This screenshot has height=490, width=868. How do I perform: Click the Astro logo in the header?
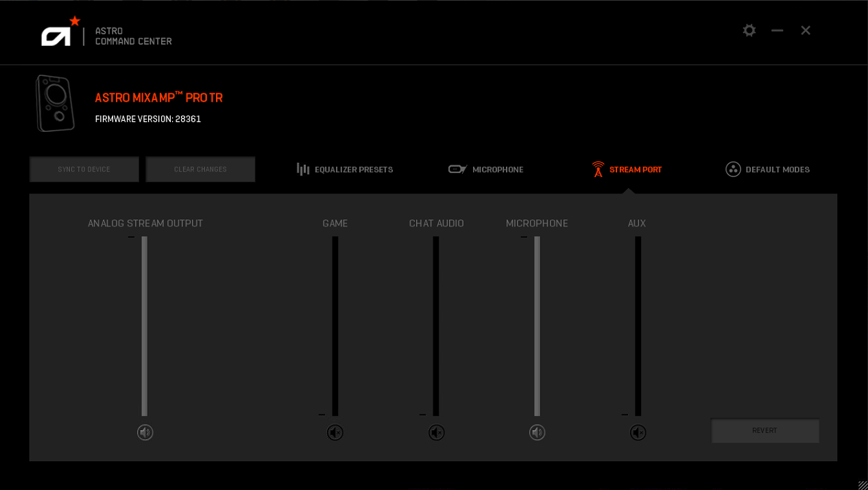tap(60, 32)
